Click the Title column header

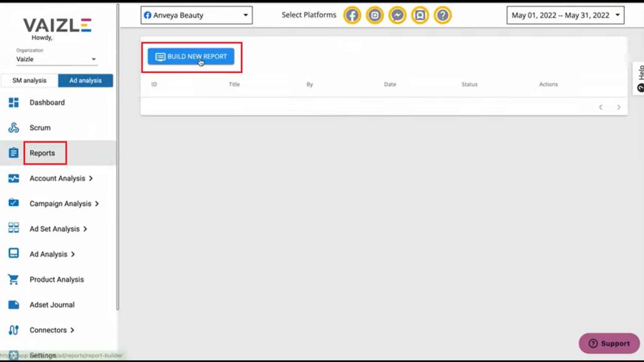[x=235, y=84]
